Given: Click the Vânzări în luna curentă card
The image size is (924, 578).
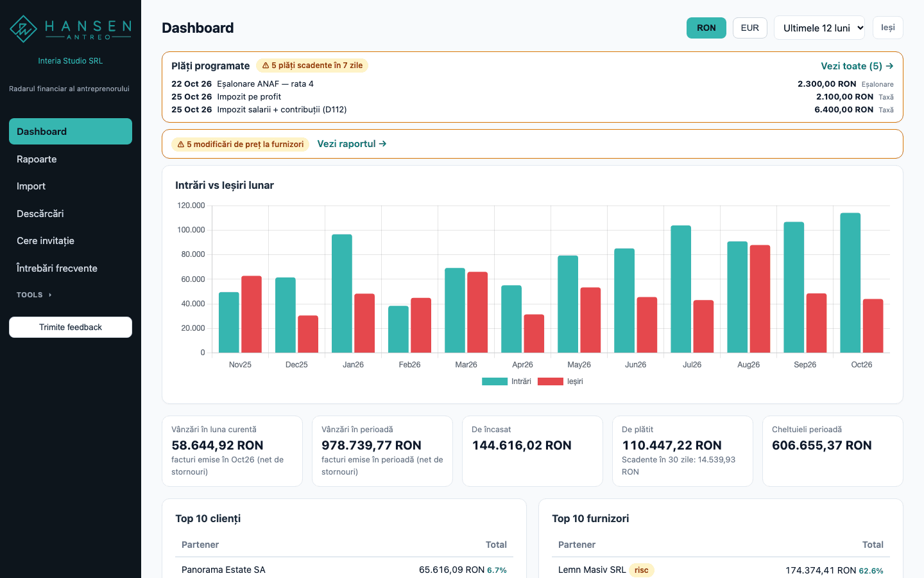Looking at the screenshot, I should coord(232,451).
